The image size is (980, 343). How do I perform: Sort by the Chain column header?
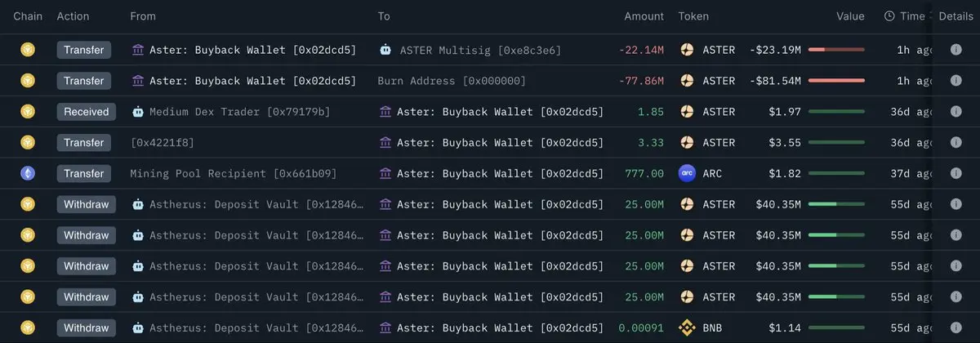tap(28, 16)
